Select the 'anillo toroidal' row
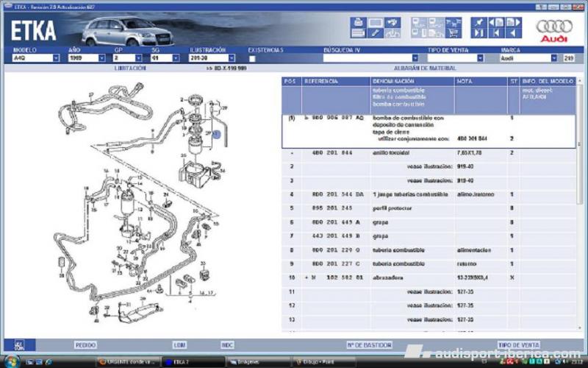This screenshot has width=588, height=368. pyautogui.click(x=429, y=153)
